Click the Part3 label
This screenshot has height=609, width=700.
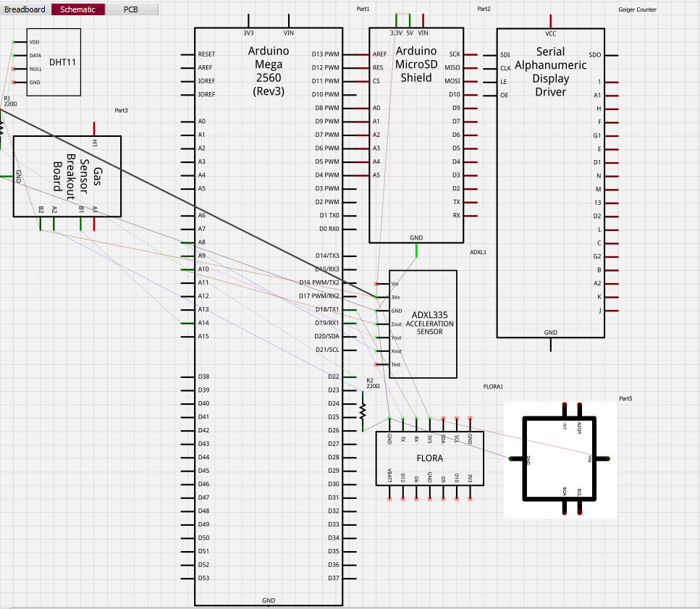click(x=121, y=110)
